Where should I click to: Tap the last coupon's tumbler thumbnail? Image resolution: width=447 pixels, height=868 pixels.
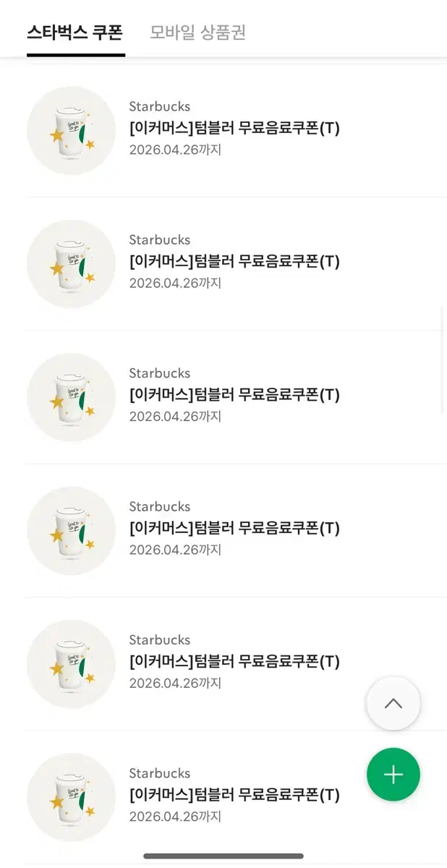[71, 797]
